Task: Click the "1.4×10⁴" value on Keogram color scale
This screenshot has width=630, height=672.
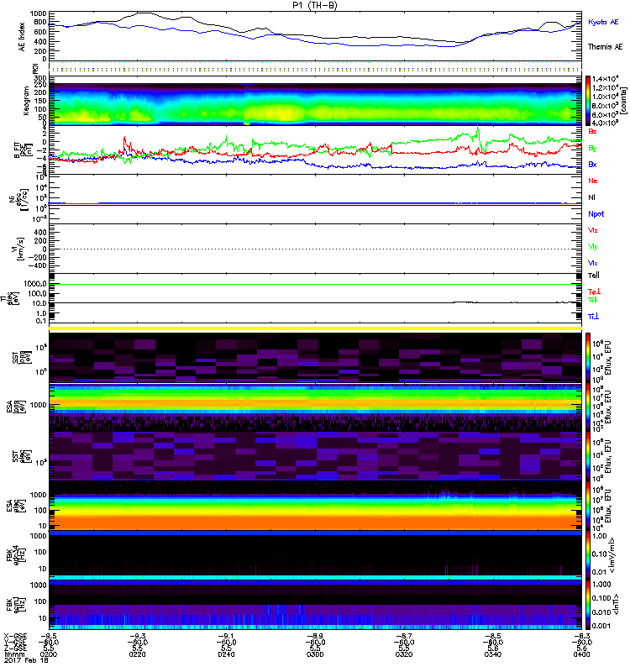Action: click(x=604, y=79)
